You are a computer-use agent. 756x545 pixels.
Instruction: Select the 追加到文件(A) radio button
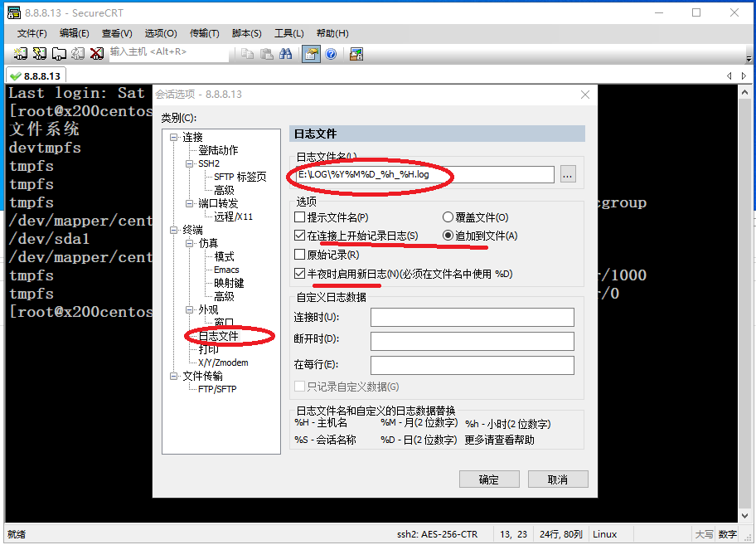pyautogui.click(x=448, y=236)
